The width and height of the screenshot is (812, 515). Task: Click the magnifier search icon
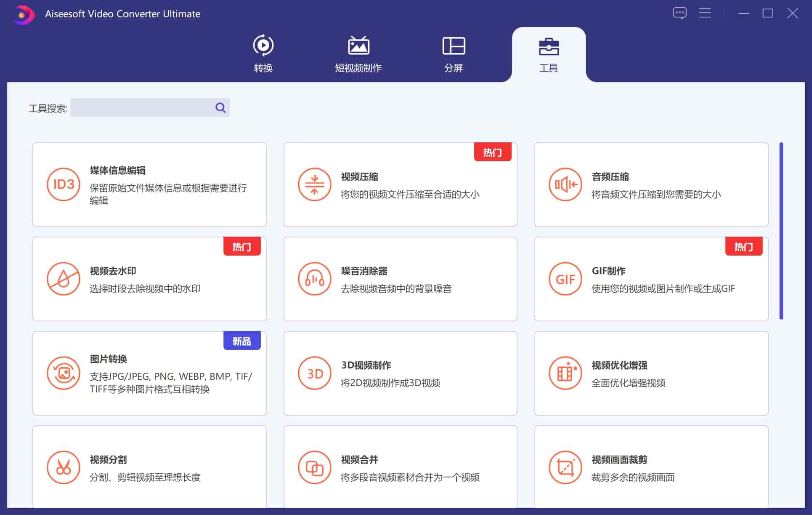click(x=220, y=108)
